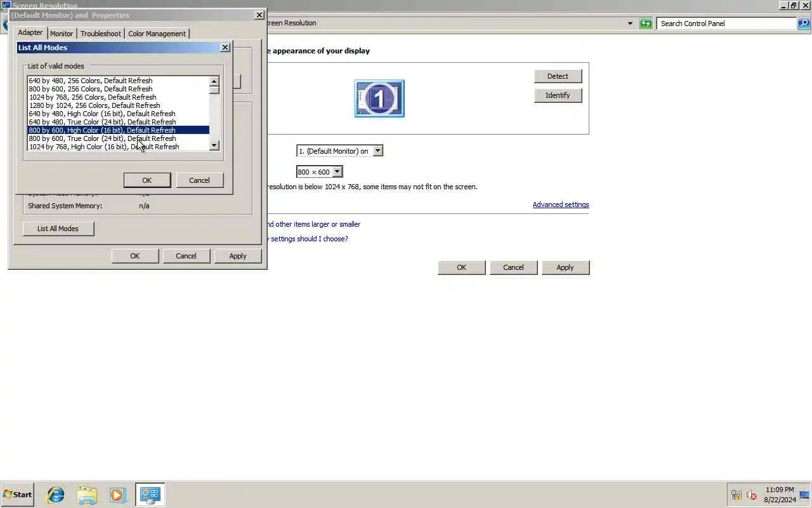
Task: Click Apply in the Screen Resolution window
Action: click(565, 267)
